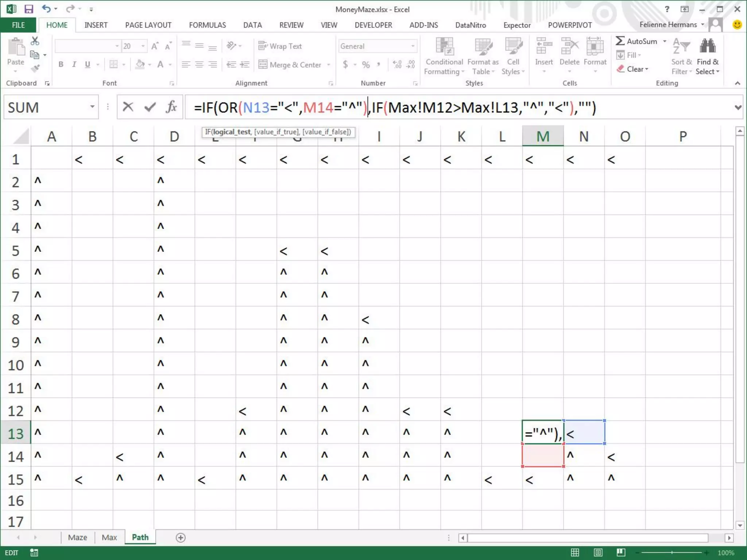Expand the General number format dropdown

413,46
